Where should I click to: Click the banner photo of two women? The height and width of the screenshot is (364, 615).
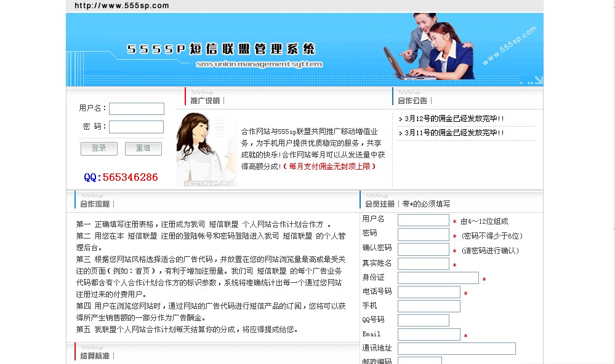(x=428, y=47)
